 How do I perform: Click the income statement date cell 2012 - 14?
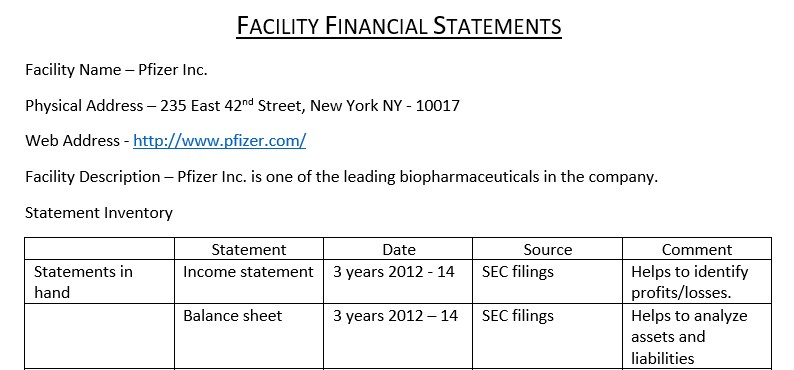(399, 282)
